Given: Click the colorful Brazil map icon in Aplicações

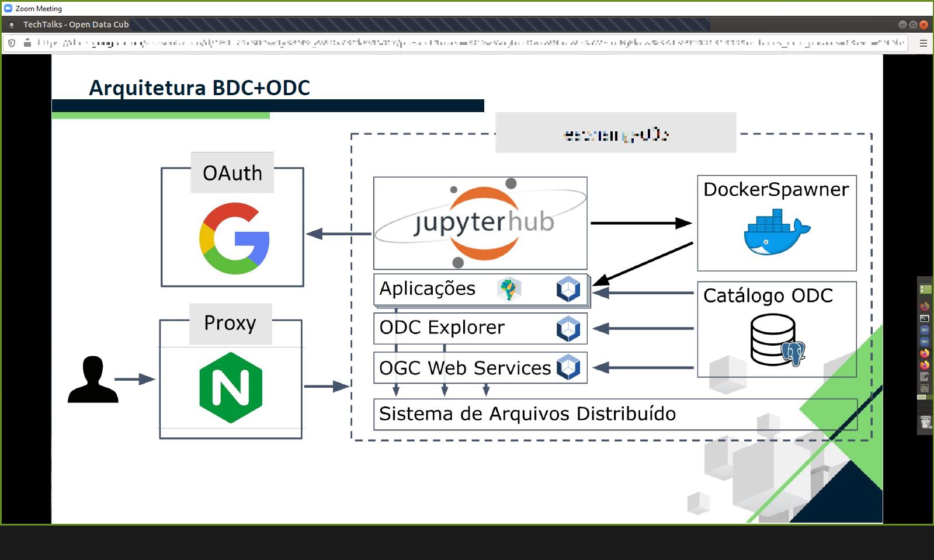Looking at the screenshot, I should pyautogui.click(x=509, y=288).
